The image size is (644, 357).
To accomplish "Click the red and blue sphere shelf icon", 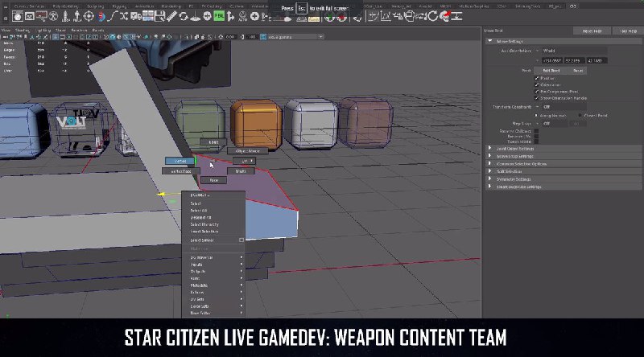I will (x=101, y=16).
